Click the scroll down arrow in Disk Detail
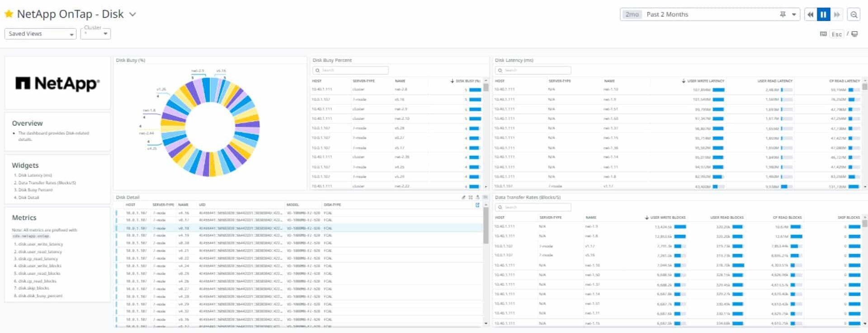 [x=486, y=323]
